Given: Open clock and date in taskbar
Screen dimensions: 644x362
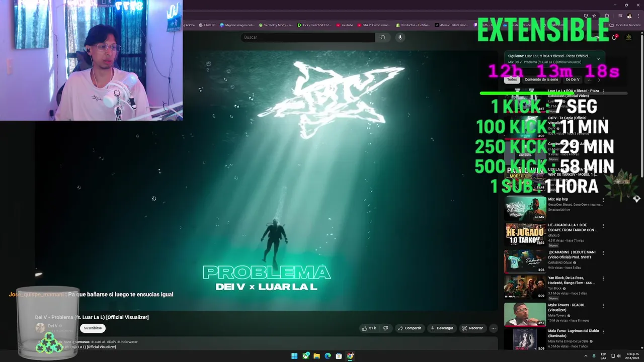Looking at the screenshot, I should click(x=632, y=356).
